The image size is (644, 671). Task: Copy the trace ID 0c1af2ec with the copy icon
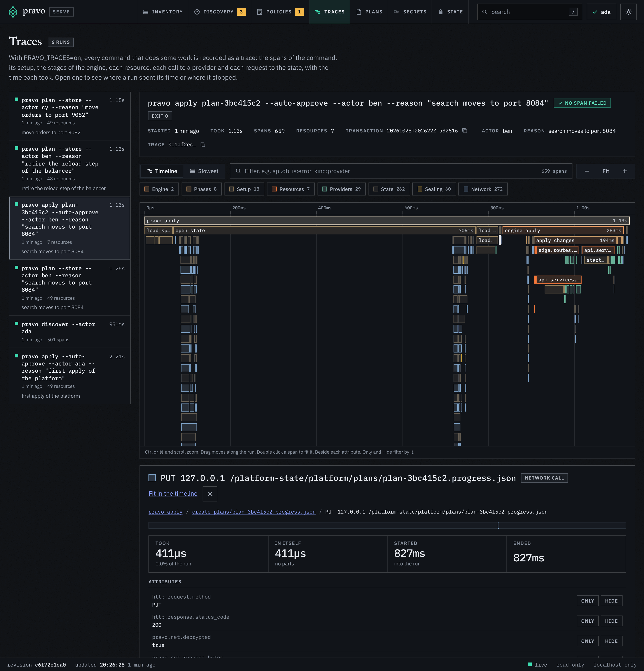click(203, 145)
